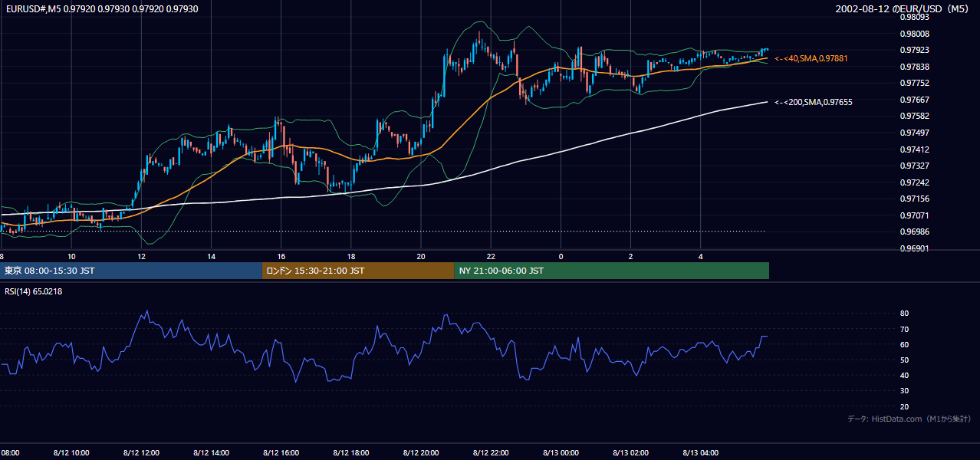The width and height of the screenshot is (980, 460).
Task: Click the 8/13 02:00 date label
Action: (630, 453)
